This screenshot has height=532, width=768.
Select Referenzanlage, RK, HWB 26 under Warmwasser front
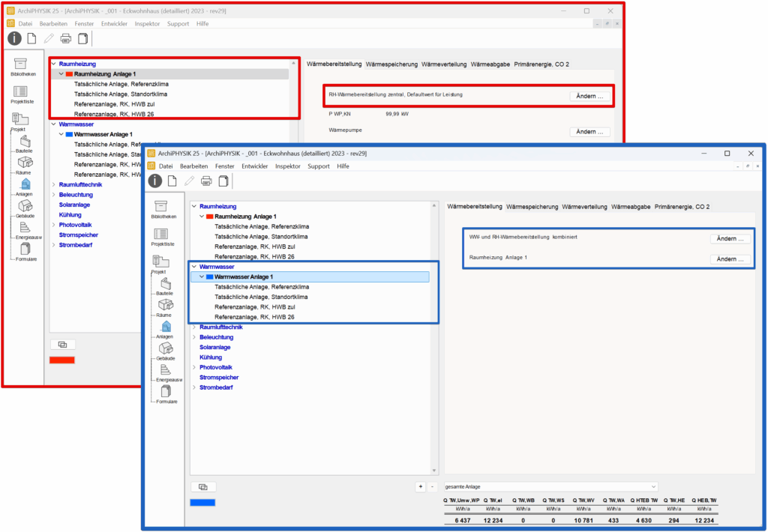pos(254,317)
